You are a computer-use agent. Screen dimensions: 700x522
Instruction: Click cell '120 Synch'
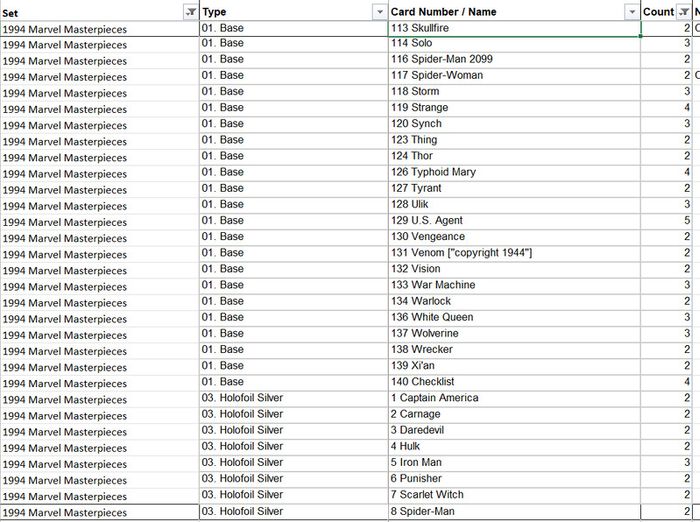[x=514, y=124]
